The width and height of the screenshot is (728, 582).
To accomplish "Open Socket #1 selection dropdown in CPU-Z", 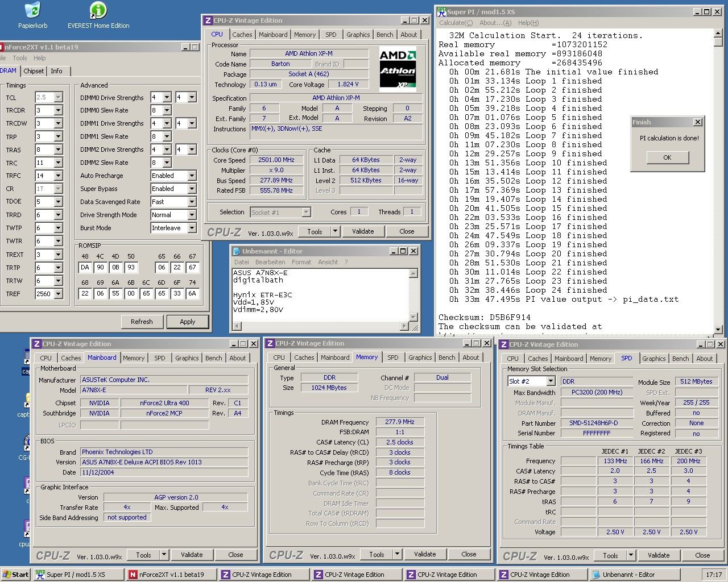I will (306, 212).
